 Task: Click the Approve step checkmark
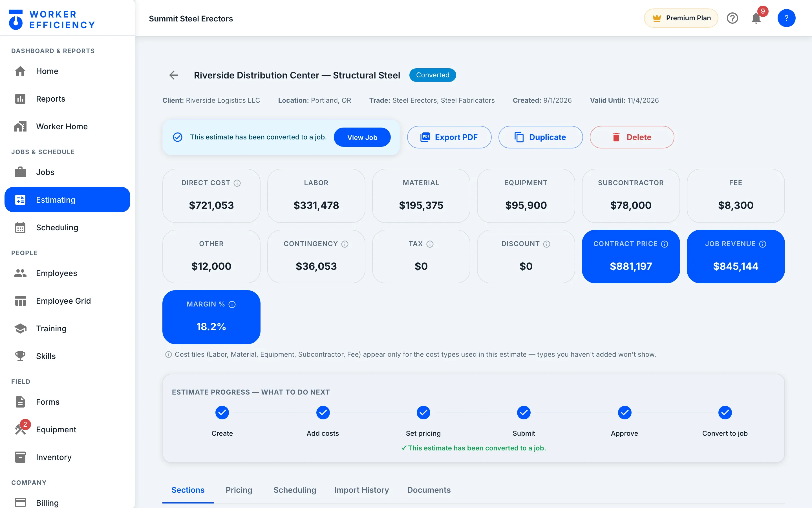[625, 413]
